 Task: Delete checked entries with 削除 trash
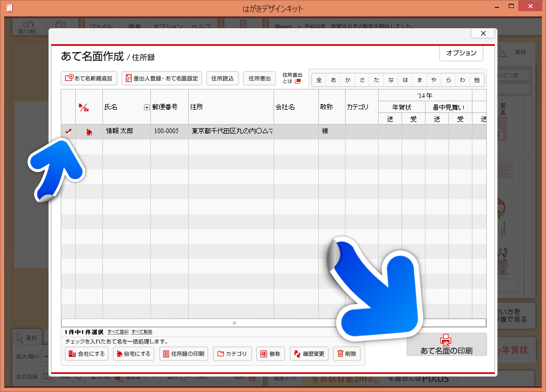[x=347, y=354]
